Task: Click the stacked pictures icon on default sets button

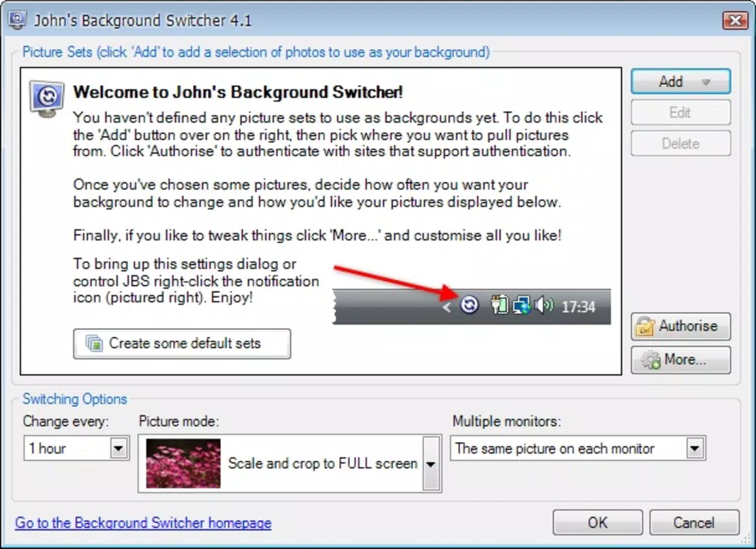Action: pyautogui.click(x=94, y=343)
